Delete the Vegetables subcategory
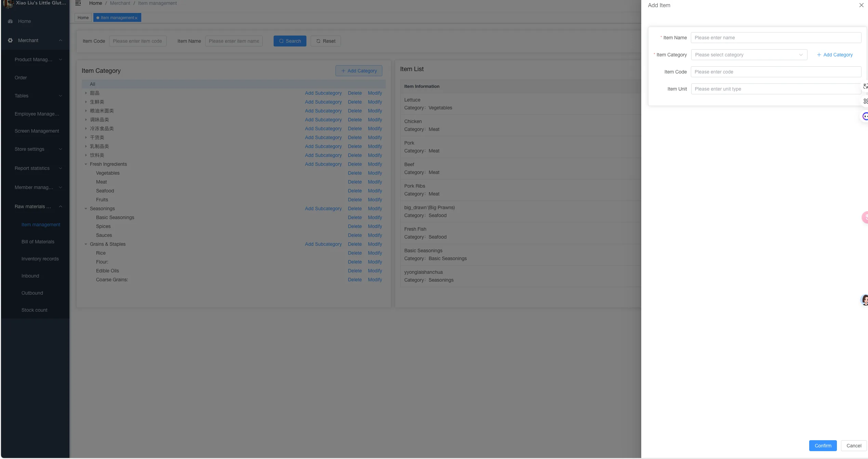The width and height of the screenshot is (868, 459). tap(355, 173)
